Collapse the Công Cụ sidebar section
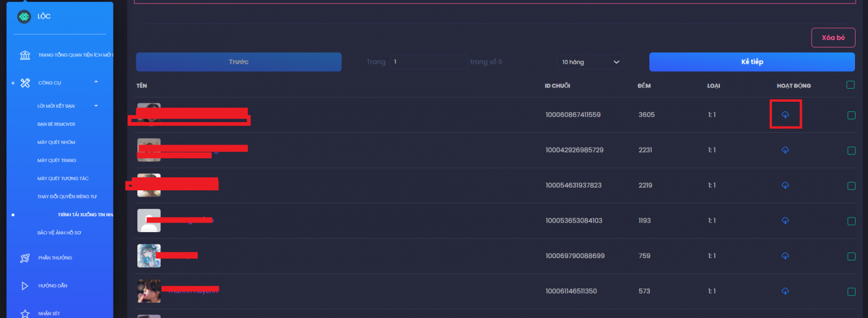Image resolution: width=868 pixels, height=318 pixels. (96, 82)
